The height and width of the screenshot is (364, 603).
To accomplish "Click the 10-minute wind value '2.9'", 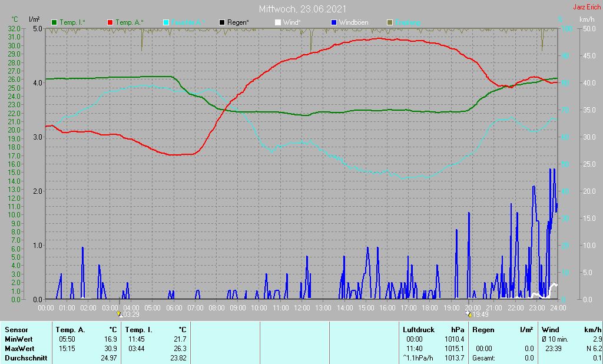I will [x=597, y=339].
